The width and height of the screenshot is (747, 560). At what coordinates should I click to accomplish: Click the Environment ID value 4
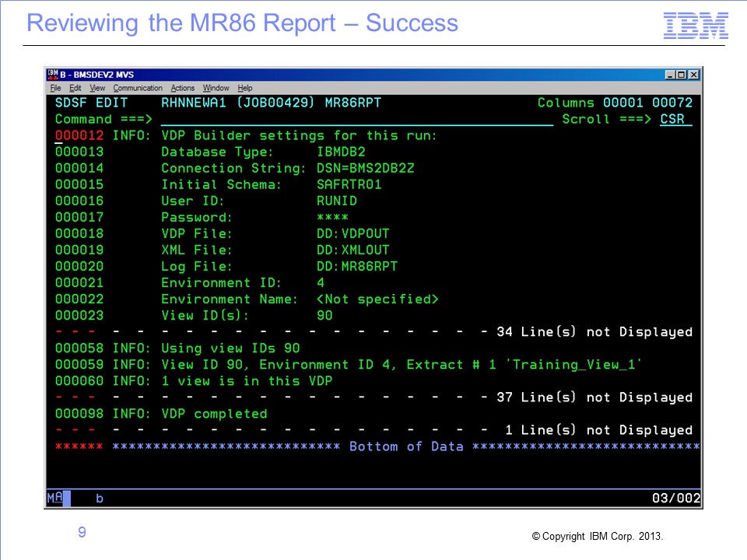click(x=321, y=283)
